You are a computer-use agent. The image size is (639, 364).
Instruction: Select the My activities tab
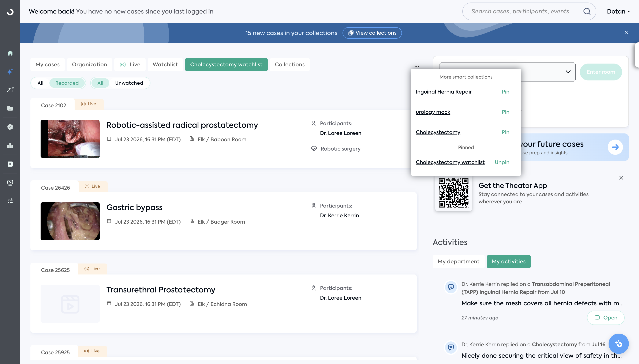click(x=509, y=262)
